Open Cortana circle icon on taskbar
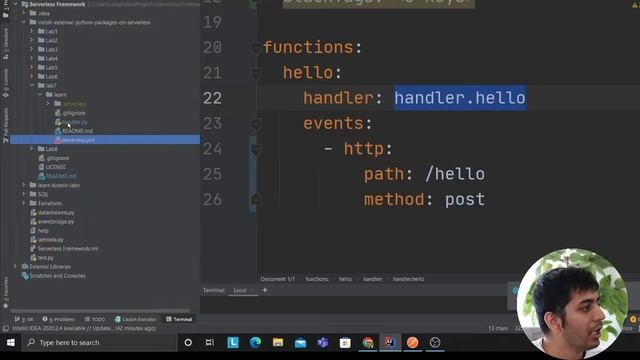This screenshot has height=360, width=640. pyautogui.click(x=188, y=342)
